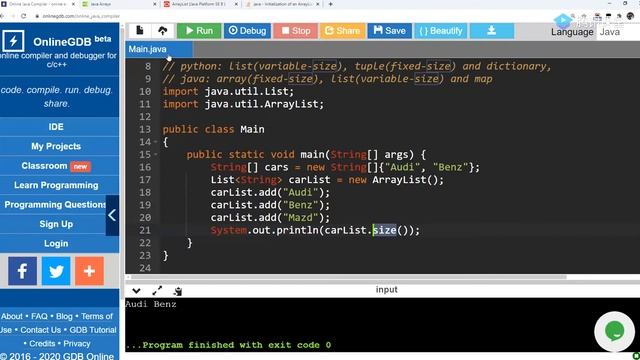
Task: Reload the page with the browser refresh icon
Action: [x=23, y=16]
